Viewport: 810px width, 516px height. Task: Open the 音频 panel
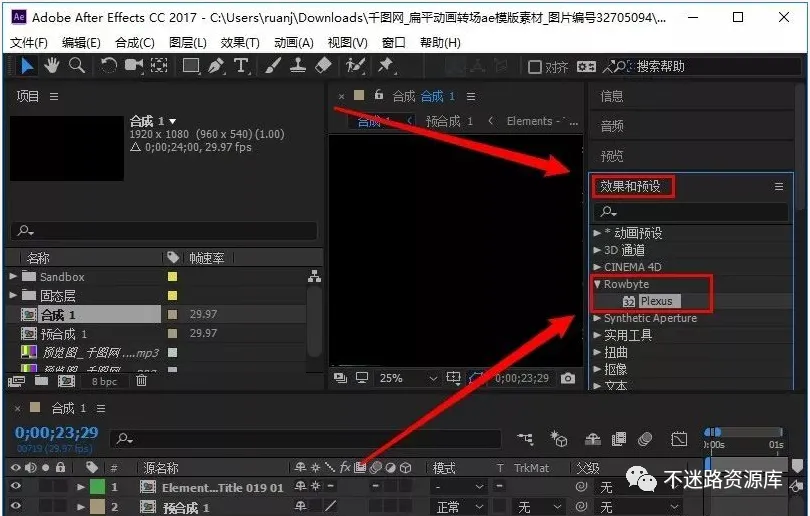[x=612, y=126]
